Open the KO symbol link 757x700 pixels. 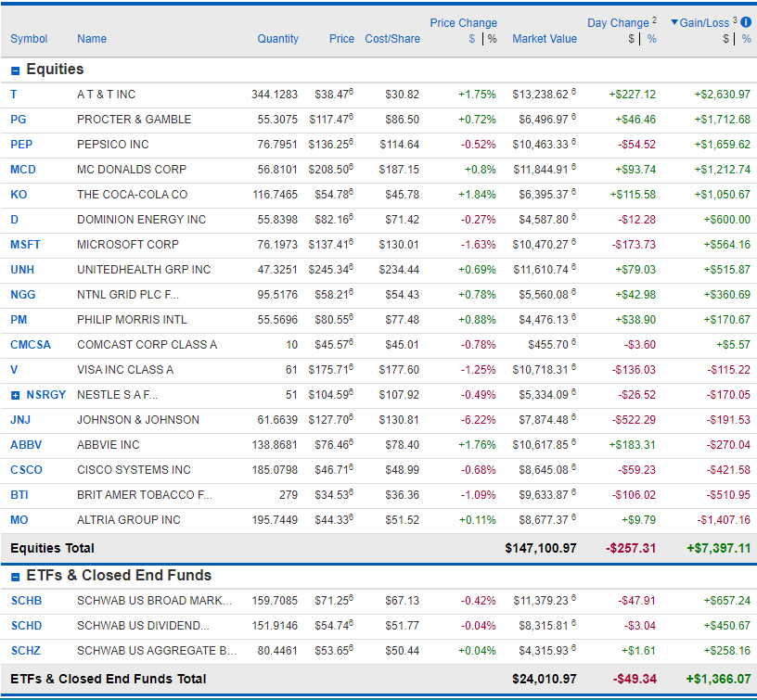click(x=19, y=195)
